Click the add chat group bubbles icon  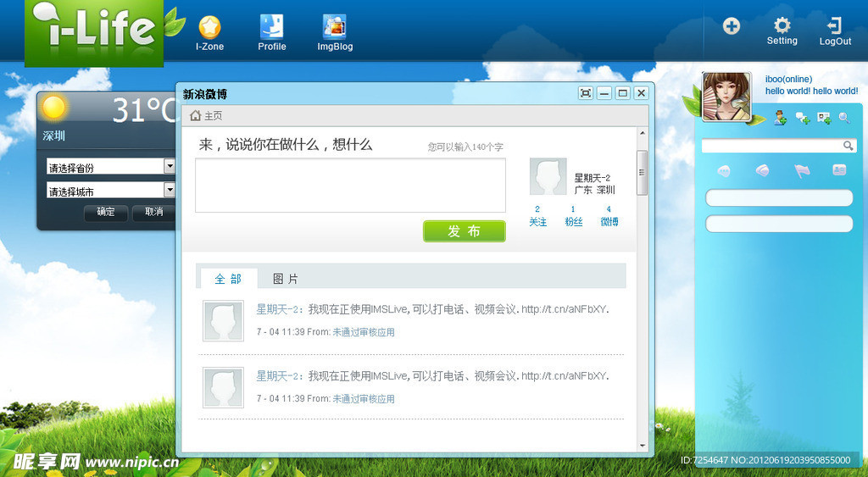802,119
